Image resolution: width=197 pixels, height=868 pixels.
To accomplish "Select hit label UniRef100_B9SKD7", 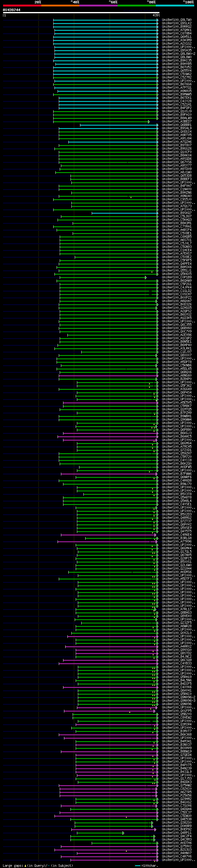I will [176, 213].
